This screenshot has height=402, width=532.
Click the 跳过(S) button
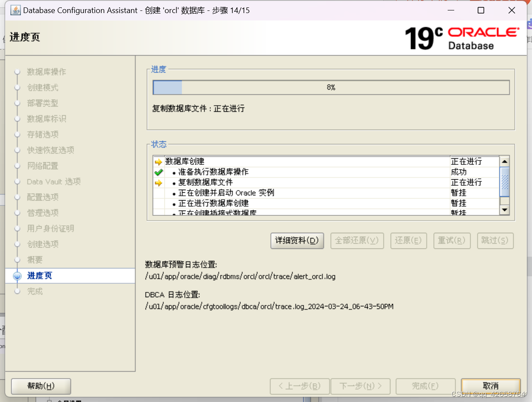pos(495,241)
